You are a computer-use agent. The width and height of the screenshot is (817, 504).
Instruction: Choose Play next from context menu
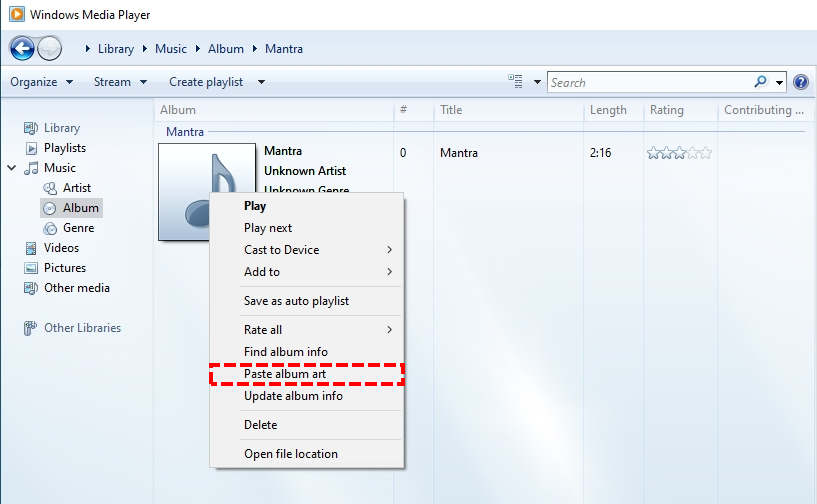[x=307, y=228]
